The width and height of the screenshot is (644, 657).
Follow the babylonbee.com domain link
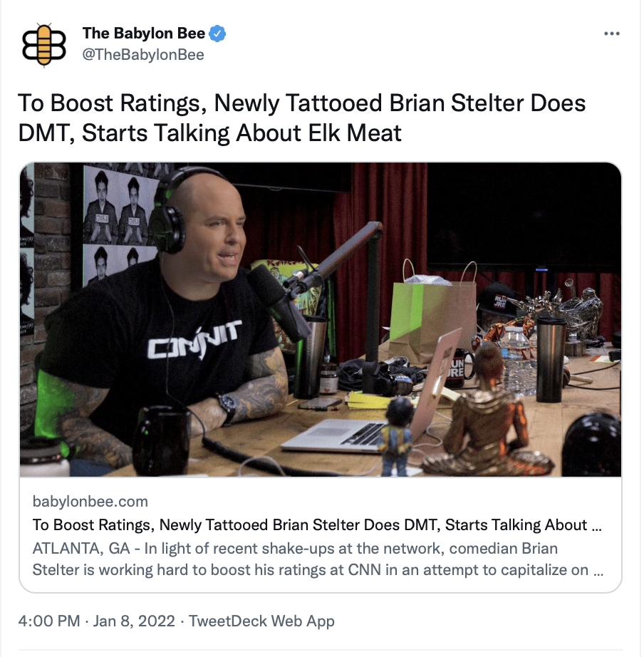90,501
